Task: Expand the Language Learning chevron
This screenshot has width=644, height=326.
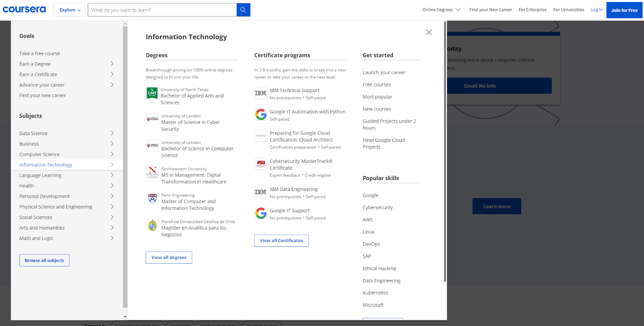Action: click(x=112, y=175)
